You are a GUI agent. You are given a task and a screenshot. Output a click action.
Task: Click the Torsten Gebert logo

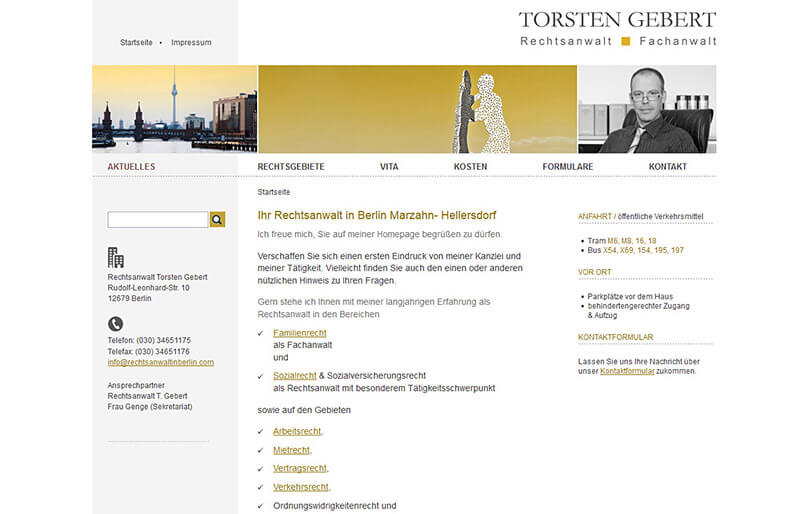coord(617,28)
